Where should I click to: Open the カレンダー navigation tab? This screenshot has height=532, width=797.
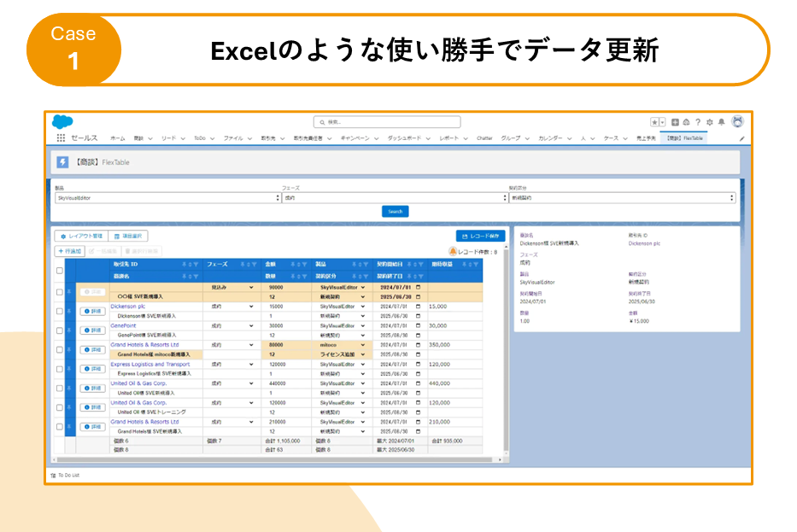(x=550, y=138)
